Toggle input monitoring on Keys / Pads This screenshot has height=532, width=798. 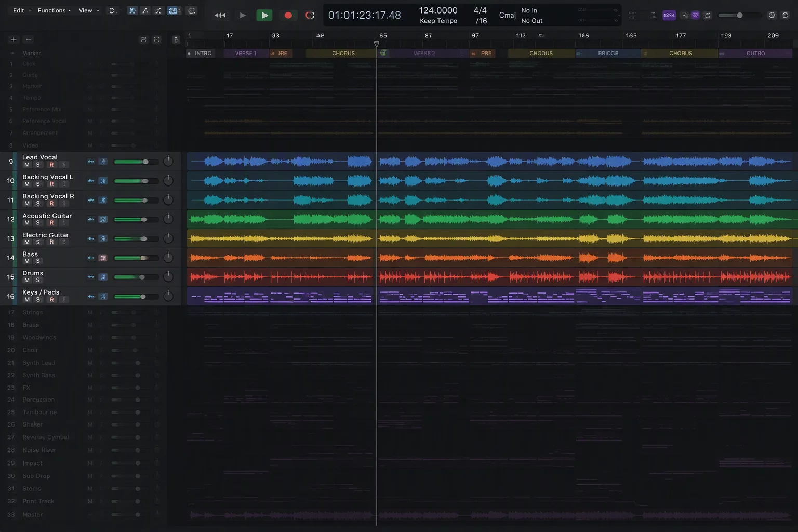tap(64, 300)
